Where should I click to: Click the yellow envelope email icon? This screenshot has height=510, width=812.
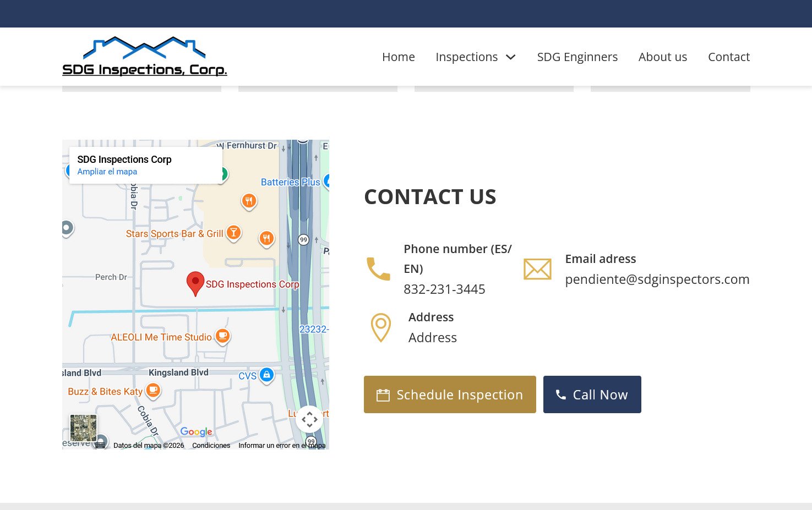[x=537, y=269]
